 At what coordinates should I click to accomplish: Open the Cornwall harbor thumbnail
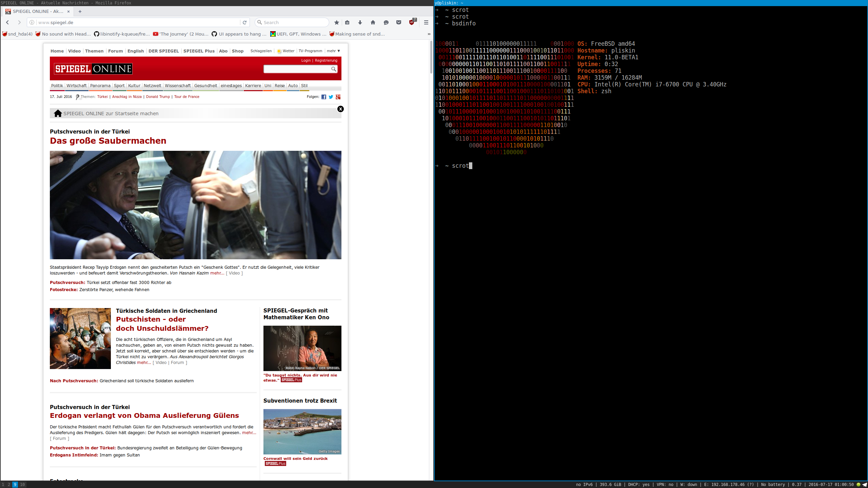pos(302,432)
